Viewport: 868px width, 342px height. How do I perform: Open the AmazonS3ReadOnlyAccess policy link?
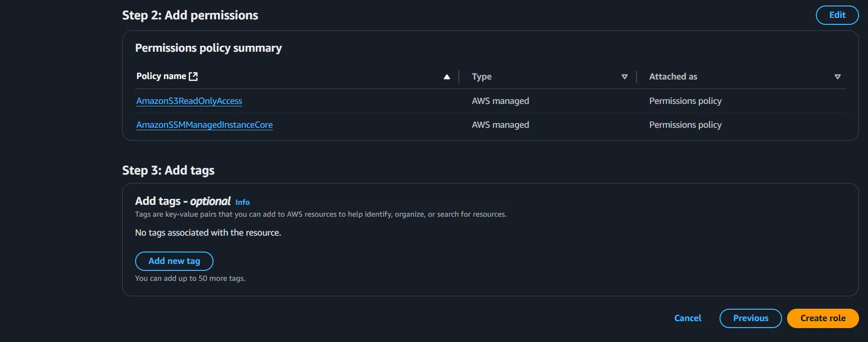(189, 101)
